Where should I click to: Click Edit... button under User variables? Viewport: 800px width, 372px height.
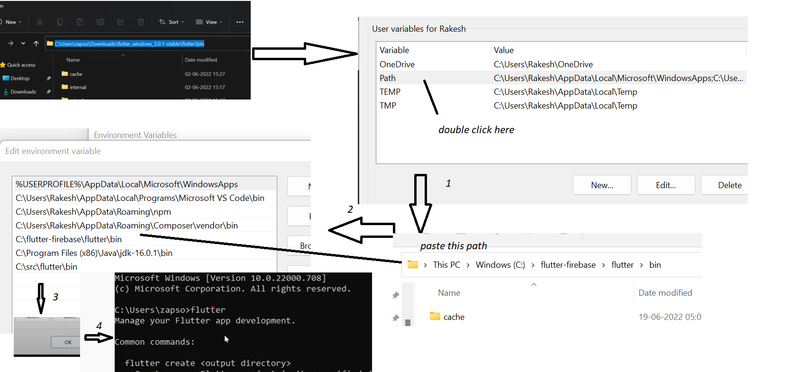(666, 185)
